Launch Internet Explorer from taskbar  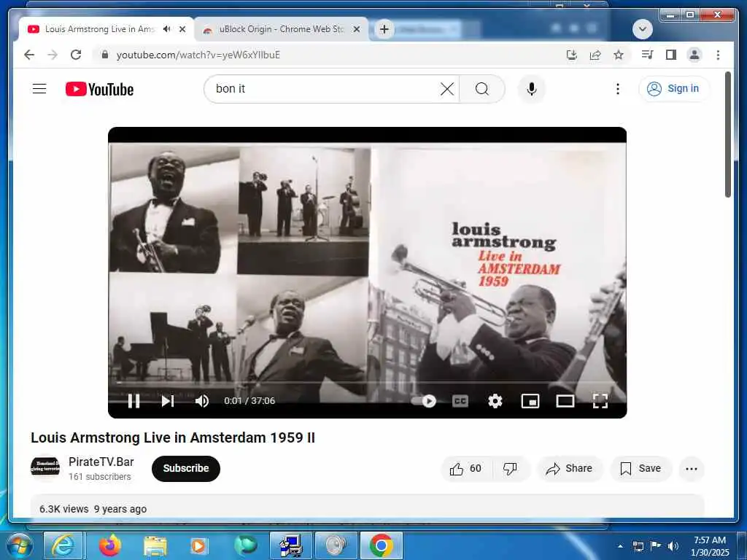coord(63,545)
